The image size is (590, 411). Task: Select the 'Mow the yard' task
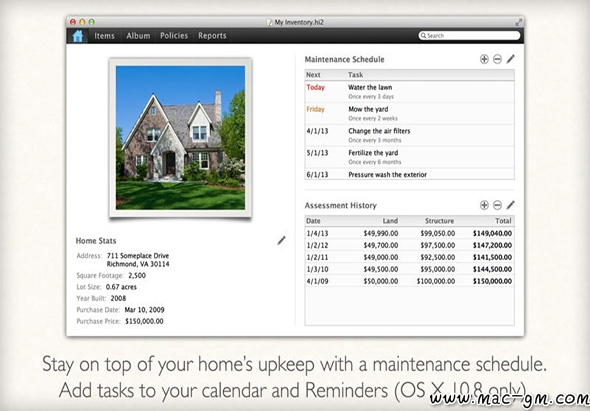click(409, 113)
